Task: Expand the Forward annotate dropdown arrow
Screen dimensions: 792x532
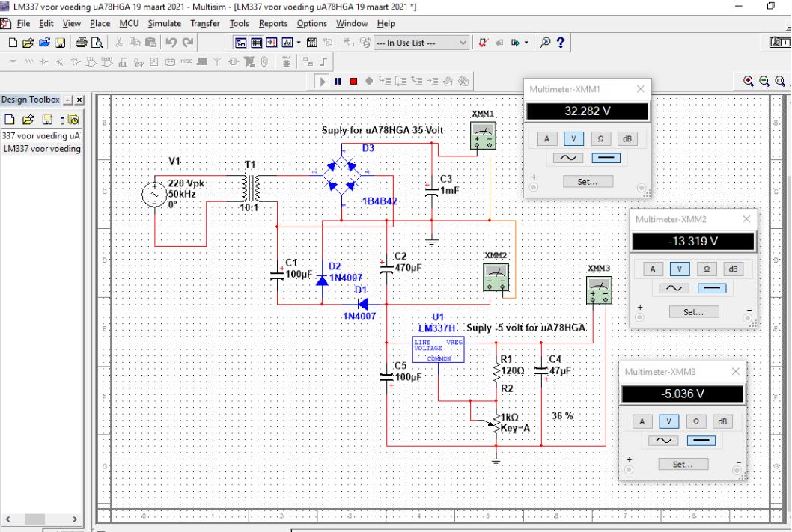Action: (526, 43)
